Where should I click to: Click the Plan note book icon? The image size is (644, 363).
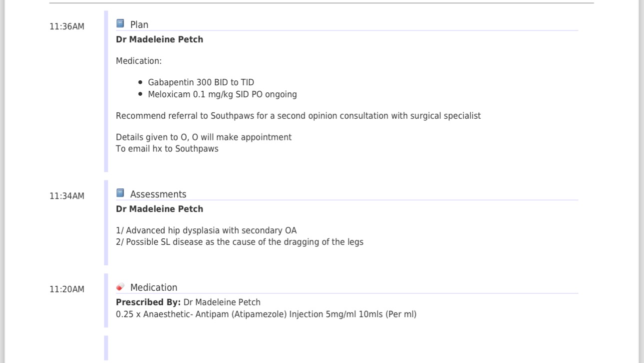click(120, 23)
